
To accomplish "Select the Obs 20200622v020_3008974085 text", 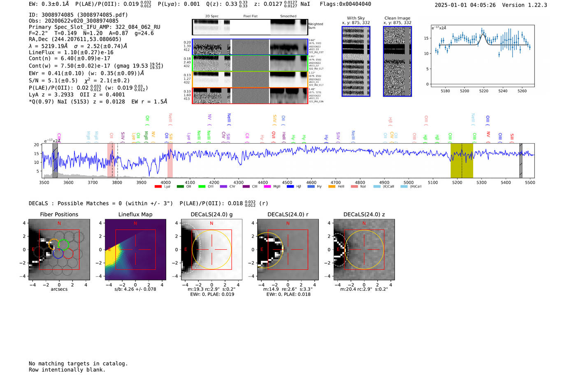I will point(74,21).
